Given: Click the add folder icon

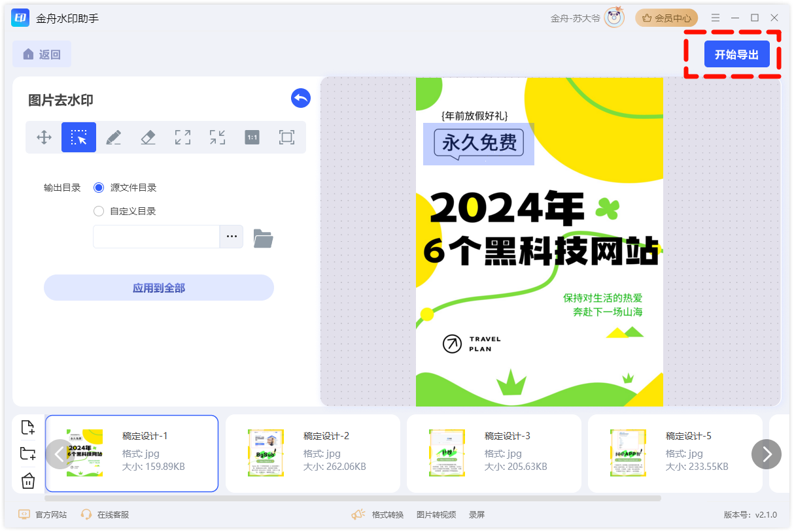Looking at the screenshot, I should [27, 454].
